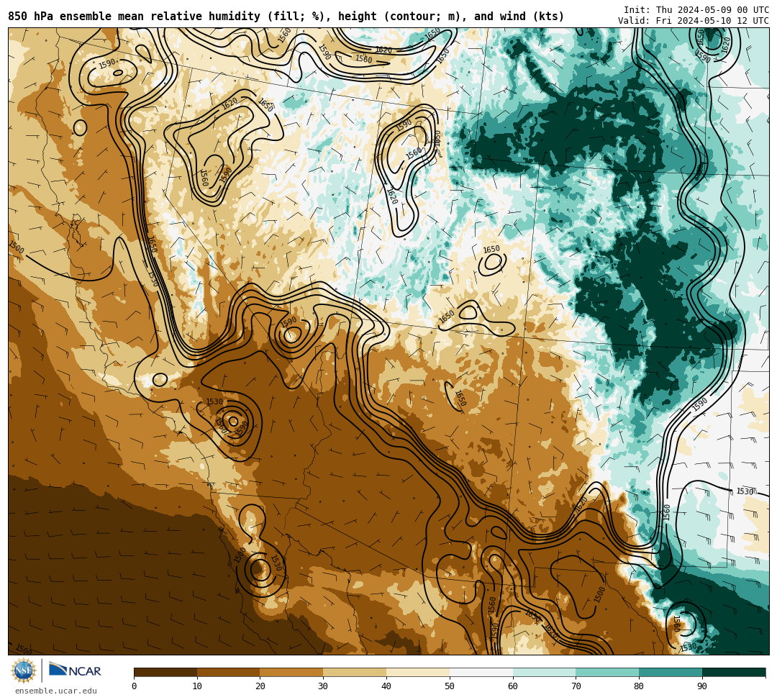Image resolution: width=777 pixels, height=700 pixels.
Task: Click the colorbar label 70
Action: (x=576, y=686)
